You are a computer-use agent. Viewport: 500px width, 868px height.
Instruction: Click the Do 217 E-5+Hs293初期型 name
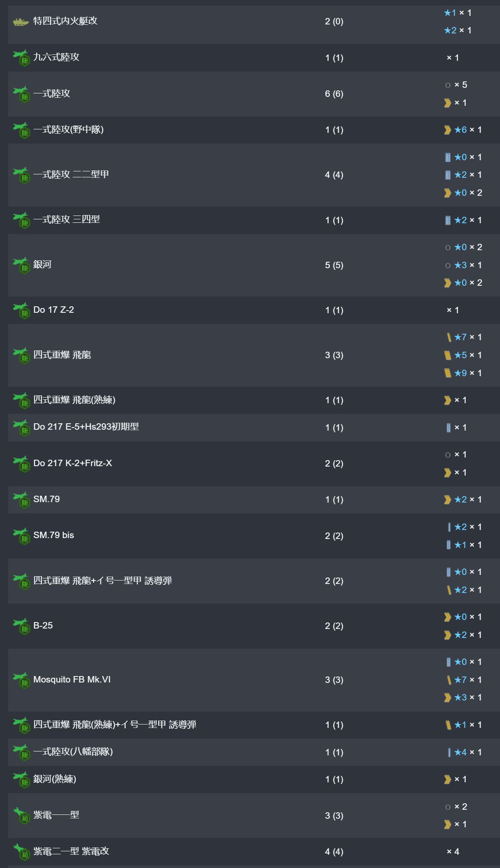[x=86, y=427]
